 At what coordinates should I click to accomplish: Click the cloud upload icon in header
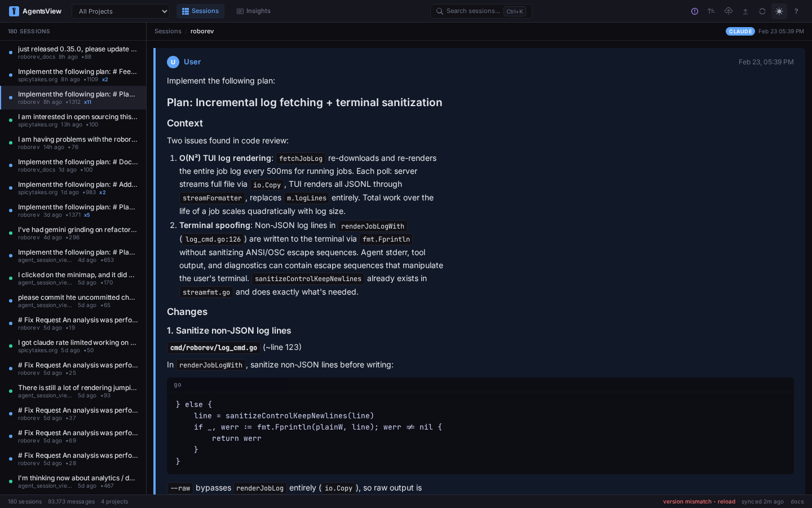click(729, 11)
